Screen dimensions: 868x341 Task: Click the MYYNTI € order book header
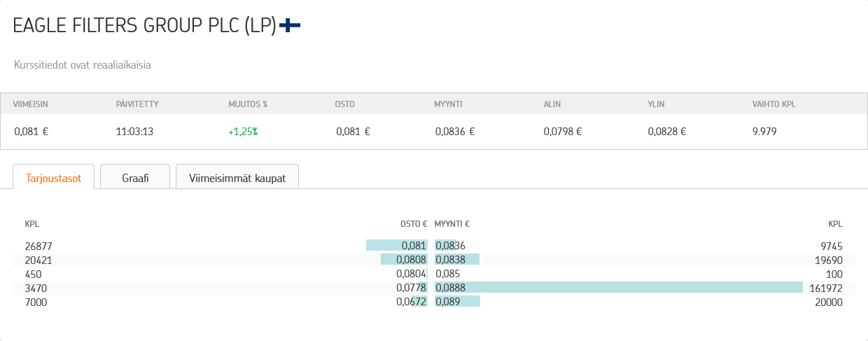452,224
